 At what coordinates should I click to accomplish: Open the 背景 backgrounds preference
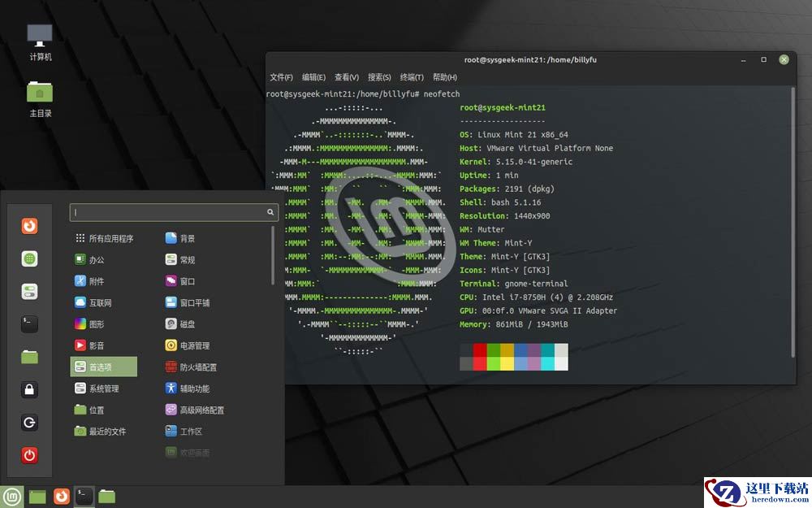(180, 238)
